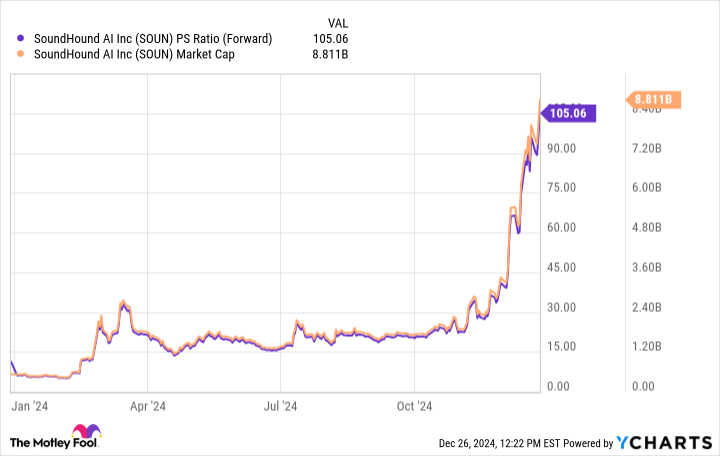Click the Jul '24 date axis label
Viewport: 720px width, 456px height.
click(280, 406)
